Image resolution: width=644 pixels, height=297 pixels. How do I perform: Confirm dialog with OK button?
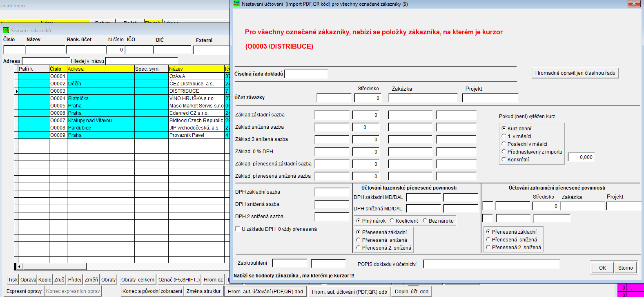click(602, 268)
